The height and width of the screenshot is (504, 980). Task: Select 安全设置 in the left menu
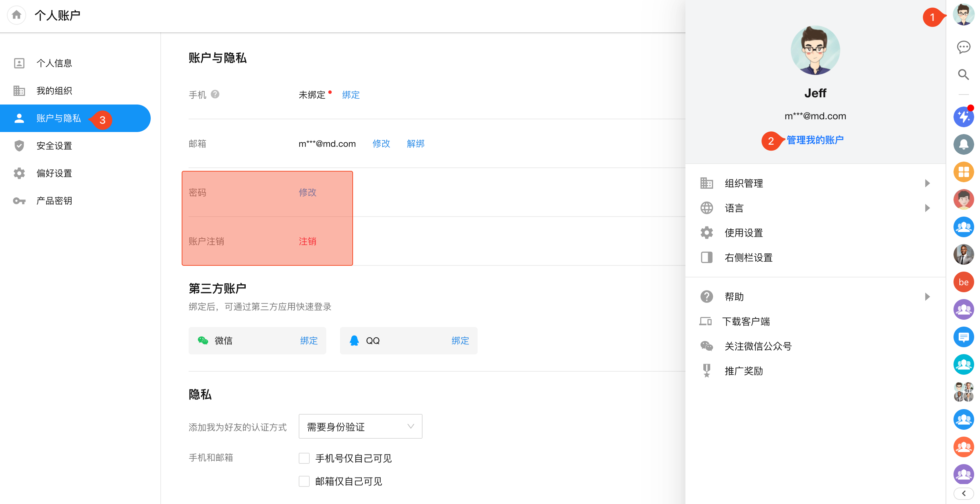coord(54,145)
